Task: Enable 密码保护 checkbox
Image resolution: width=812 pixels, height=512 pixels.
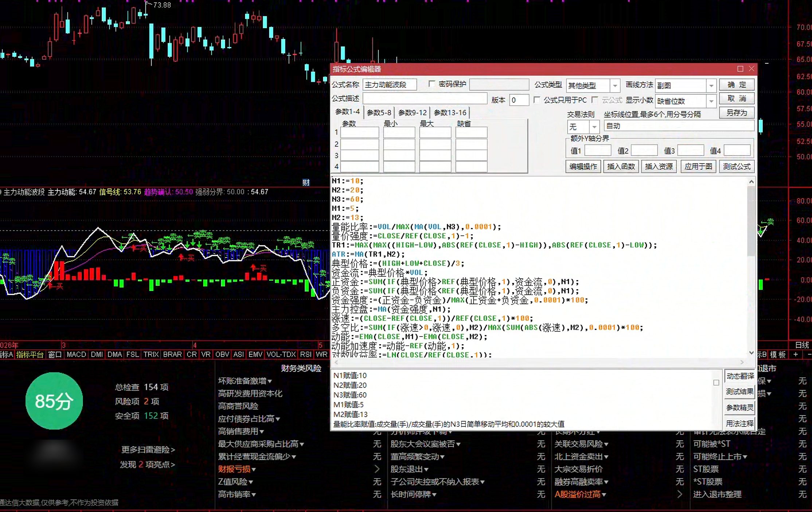Action: (x=432, y=84)
